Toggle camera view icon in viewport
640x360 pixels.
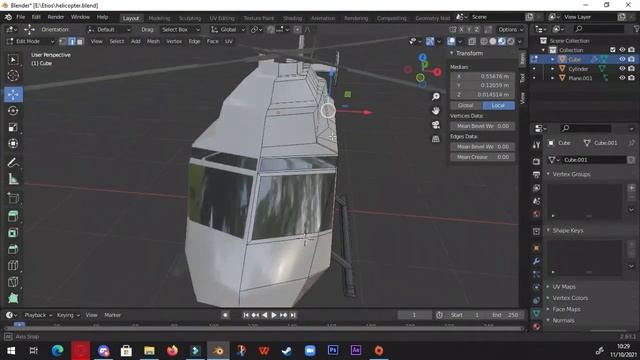436,124
